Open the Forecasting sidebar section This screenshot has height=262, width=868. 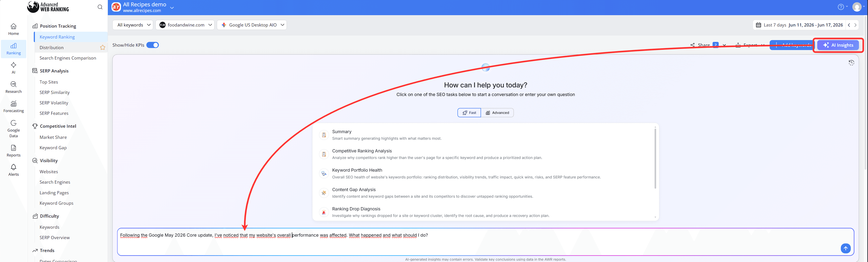[13, 106]
